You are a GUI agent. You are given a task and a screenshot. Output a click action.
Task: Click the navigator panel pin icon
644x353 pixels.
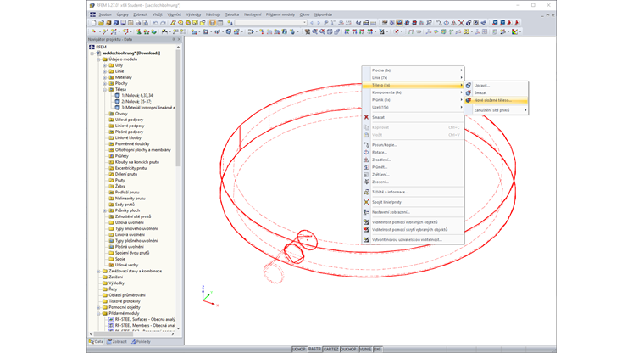[x=174, y=40]
